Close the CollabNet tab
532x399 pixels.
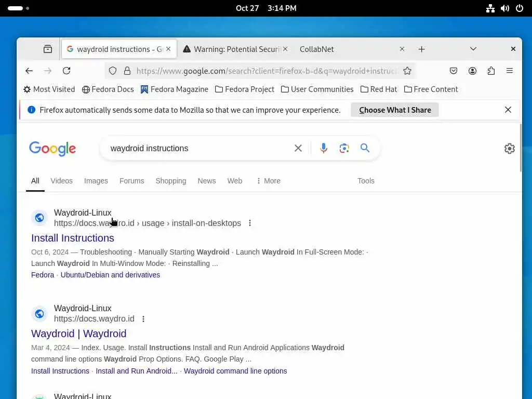pyautogui.click(x=402, y=49)
